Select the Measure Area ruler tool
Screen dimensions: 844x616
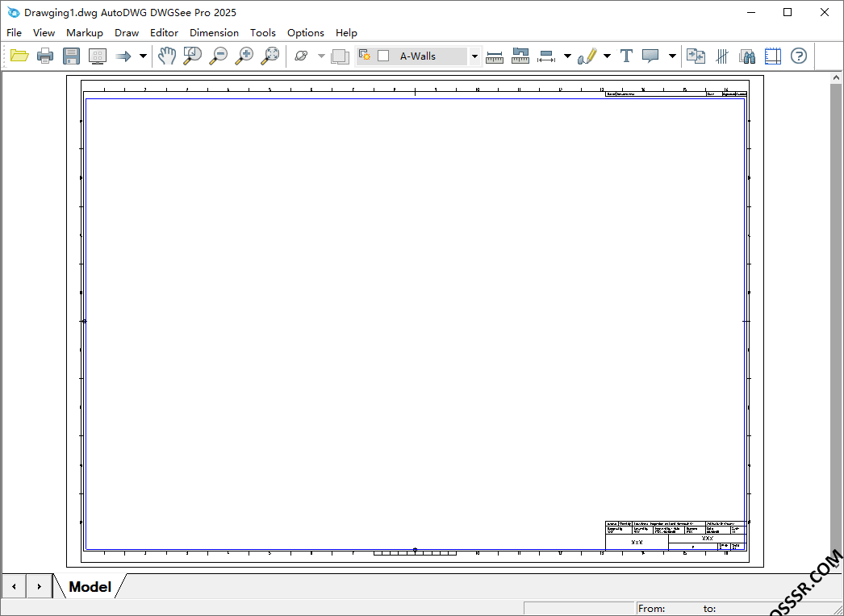(520, 56)
